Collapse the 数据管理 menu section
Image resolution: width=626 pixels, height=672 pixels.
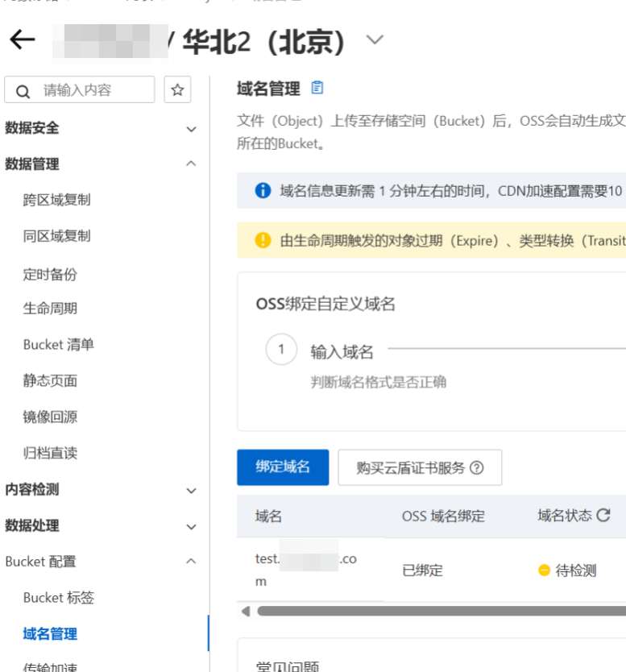tap(191, 164)
